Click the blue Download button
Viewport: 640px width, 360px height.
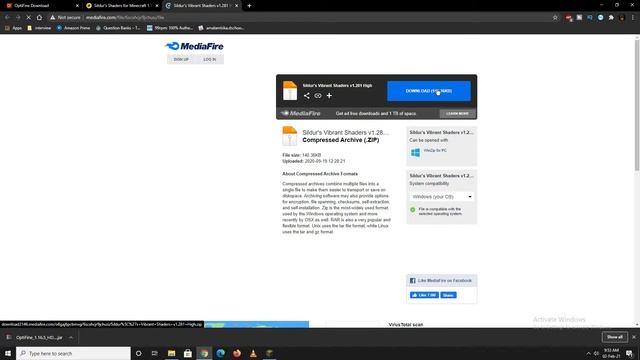429,91
